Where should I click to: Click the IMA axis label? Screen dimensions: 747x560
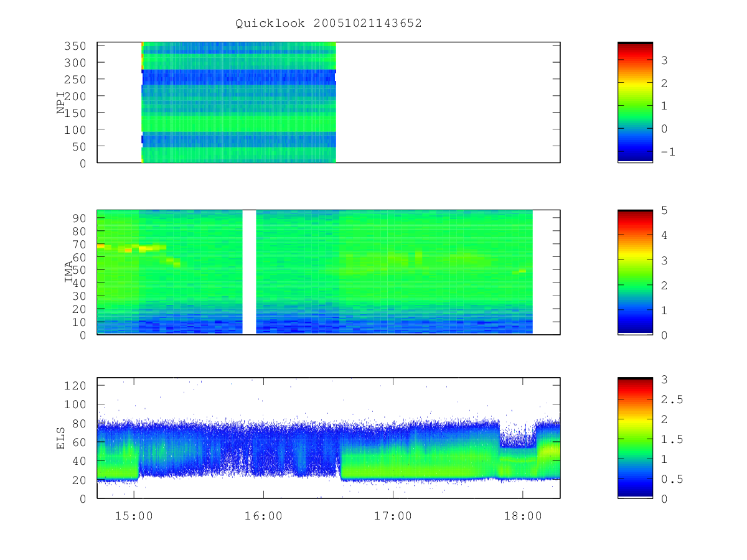click(69, 273)
